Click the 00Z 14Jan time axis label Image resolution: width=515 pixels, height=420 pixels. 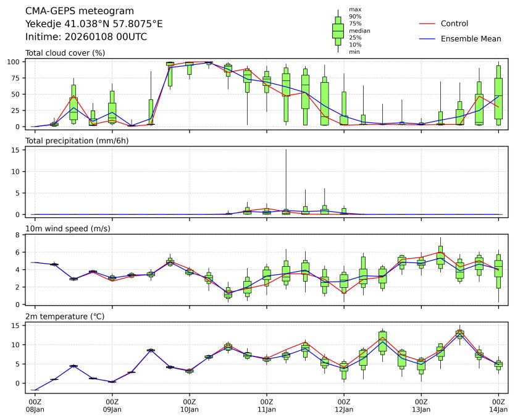[498, 405]
